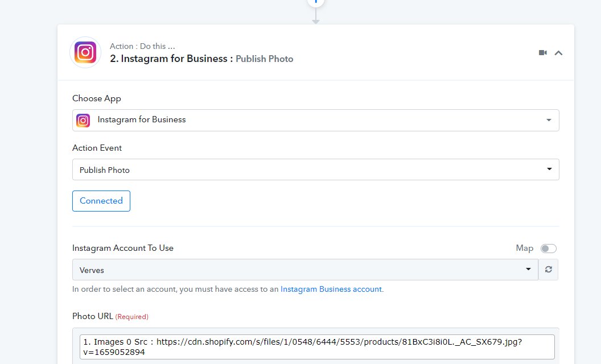The width and height of the screenshot is (601, 364).
Task: Click the arrow connector above the action card
Action: click(316, 16)
